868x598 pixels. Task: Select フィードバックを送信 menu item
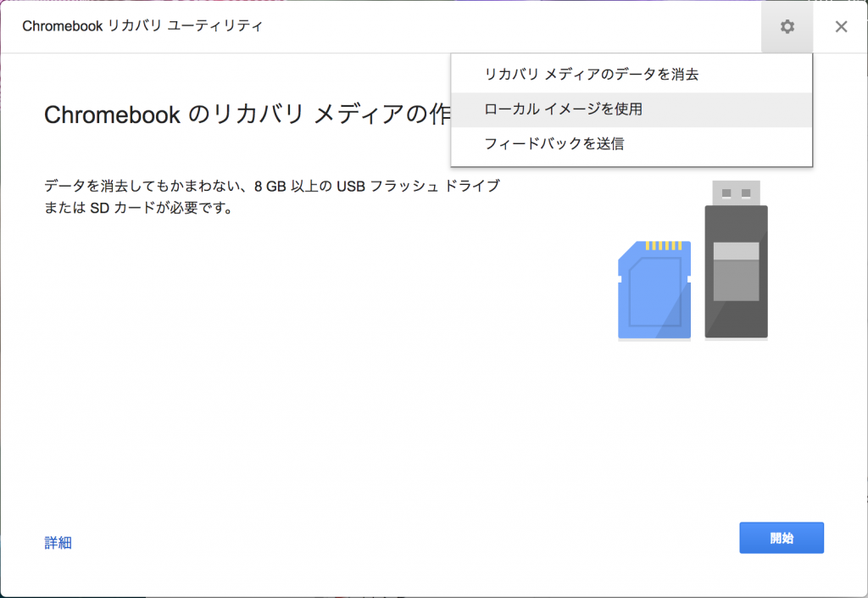point(632,144)
